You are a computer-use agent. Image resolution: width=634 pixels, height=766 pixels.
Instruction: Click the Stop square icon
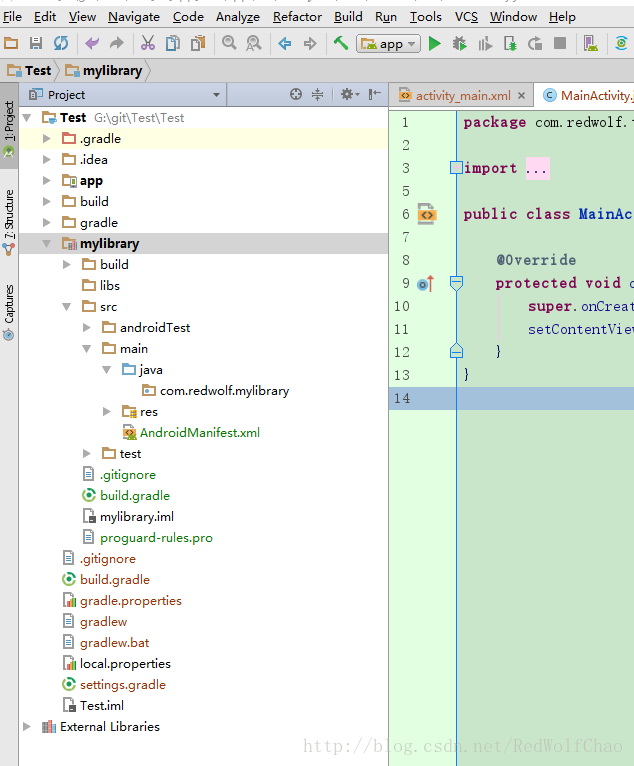pos(560,43)
